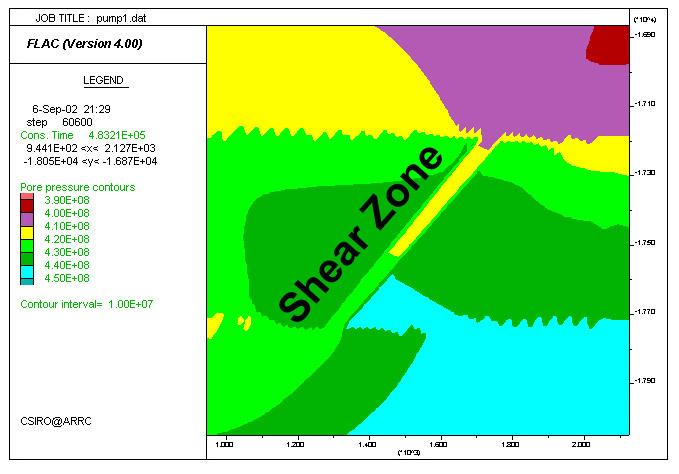Click the dark red contour region in plot corner
This screenshot has width=679, height=474.
[x=607, y=42]
